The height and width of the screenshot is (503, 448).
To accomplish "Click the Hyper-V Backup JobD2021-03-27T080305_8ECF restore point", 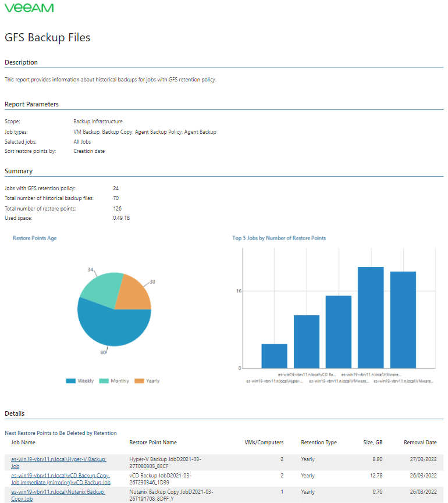I will pos(165,462).
